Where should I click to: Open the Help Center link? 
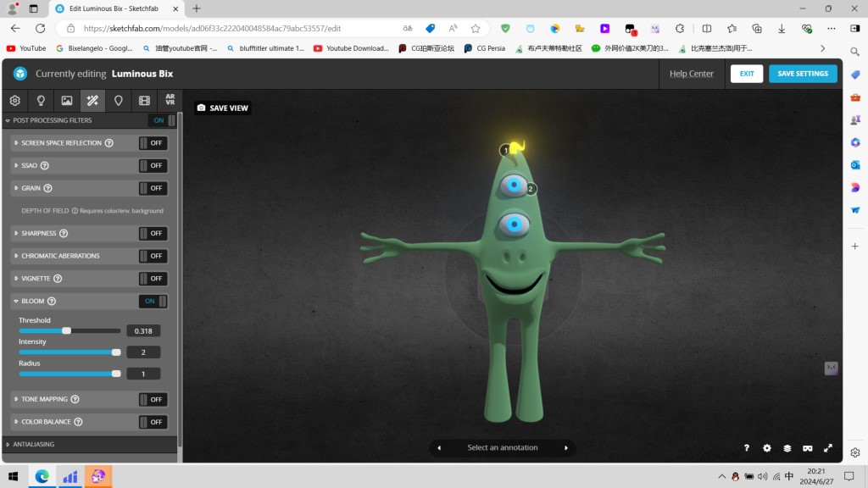[692, 74]
